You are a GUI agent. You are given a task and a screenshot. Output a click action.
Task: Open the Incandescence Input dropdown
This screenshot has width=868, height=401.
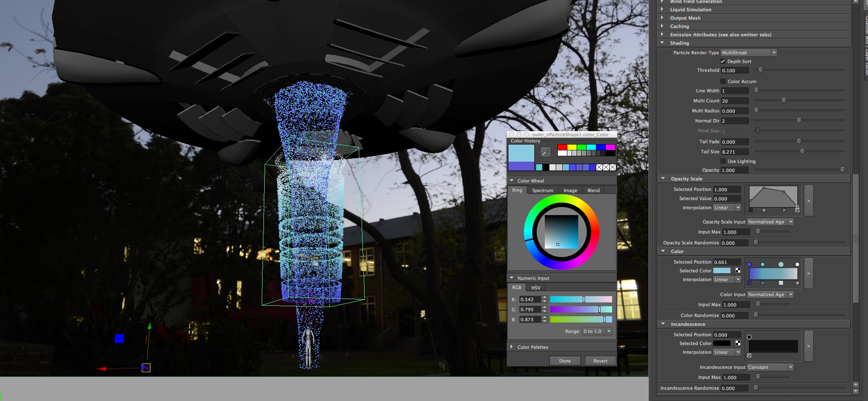tap(770, 367)
